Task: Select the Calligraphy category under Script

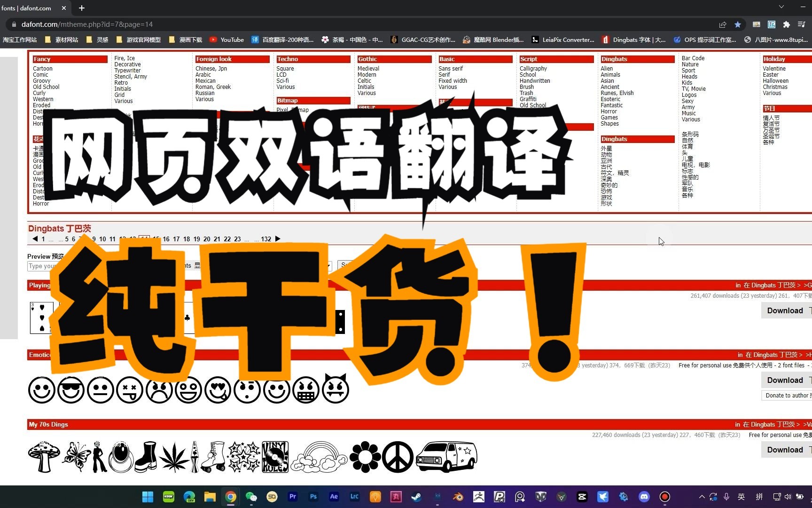Action: coord(533,68)
